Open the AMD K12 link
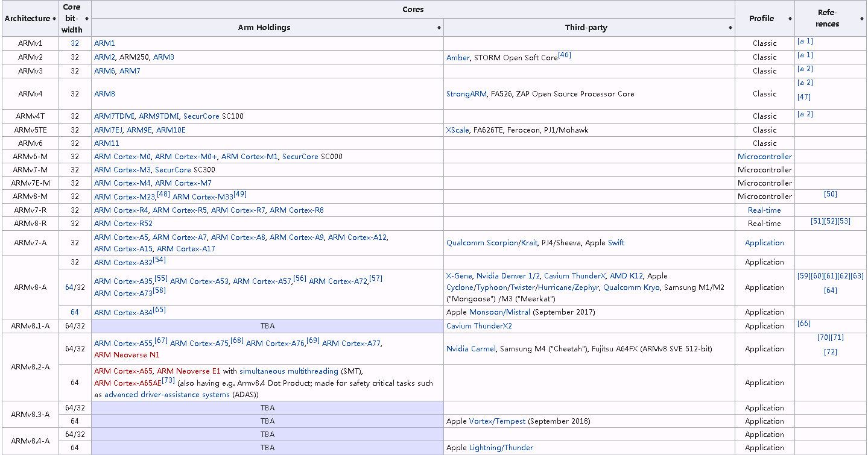This screenshot has height=455, width=868. click(626, 276)
